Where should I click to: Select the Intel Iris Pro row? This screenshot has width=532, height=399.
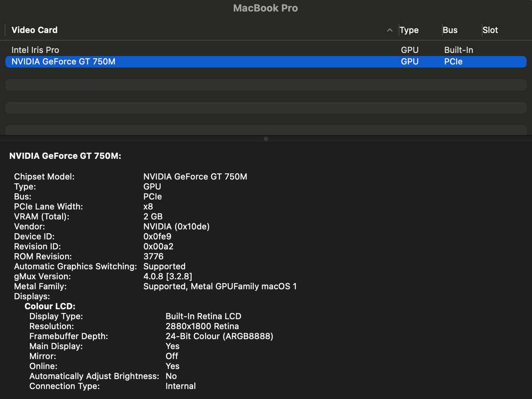[35, 50]
